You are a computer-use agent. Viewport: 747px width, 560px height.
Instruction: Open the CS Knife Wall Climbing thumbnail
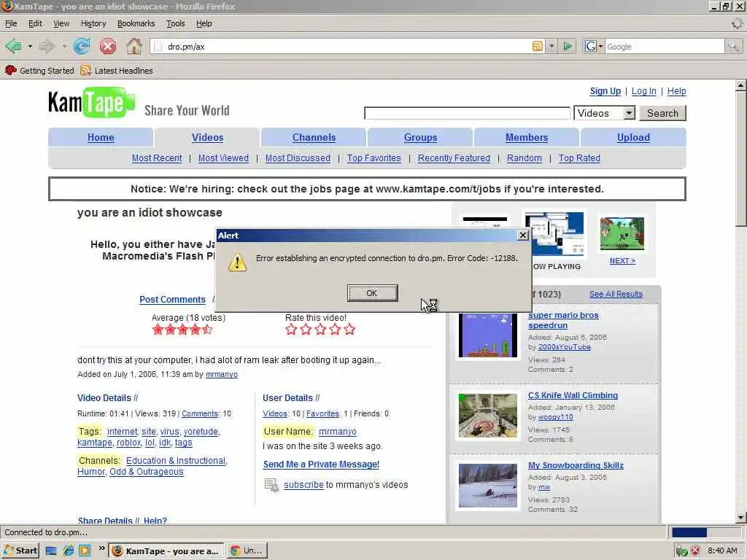click(487, 415)
